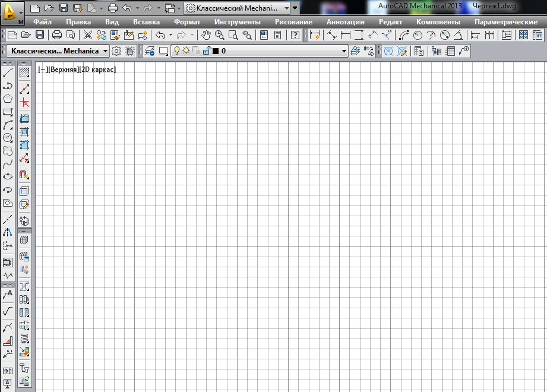547x392 pixels.
Task: Open the AutoCAD application menu button
Action: (x=12, y=12)
